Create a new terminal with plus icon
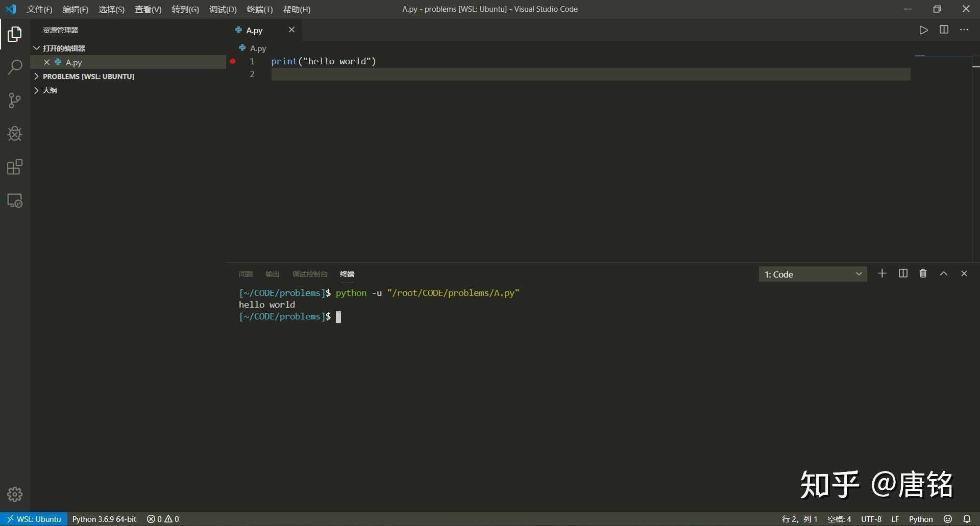 pyautogui.click(x=882, y=273)
